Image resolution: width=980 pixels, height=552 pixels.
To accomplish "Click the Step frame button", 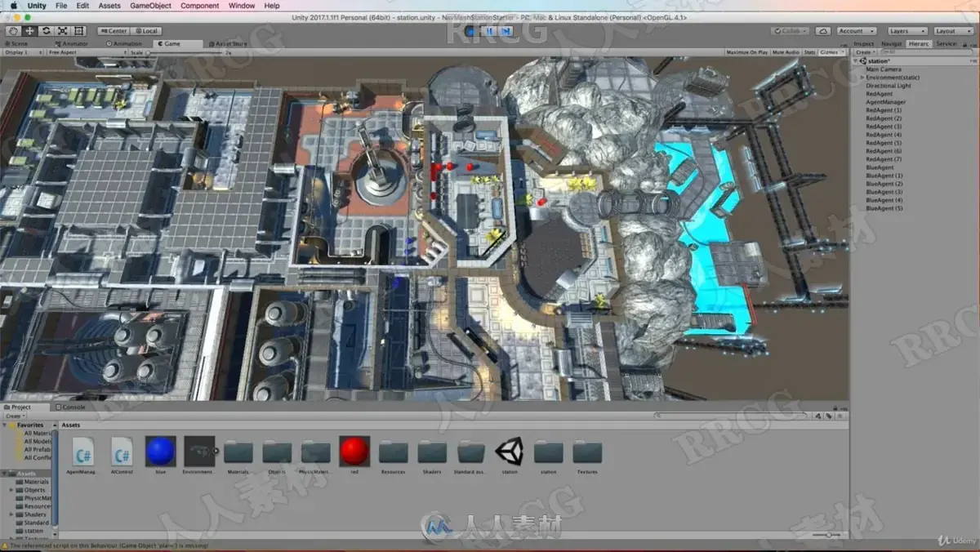I will [506, 31].
